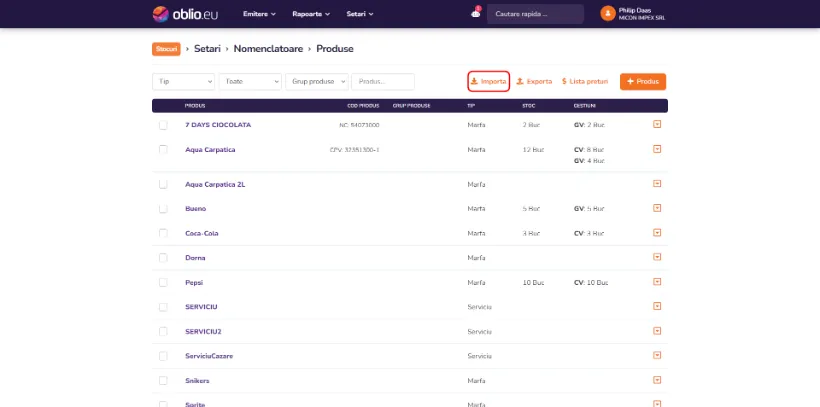The width and height of the screenshot is (820, 407).
Task: Open row actions for Snikers
Action: pyautogui.click(x=657, y=380)
